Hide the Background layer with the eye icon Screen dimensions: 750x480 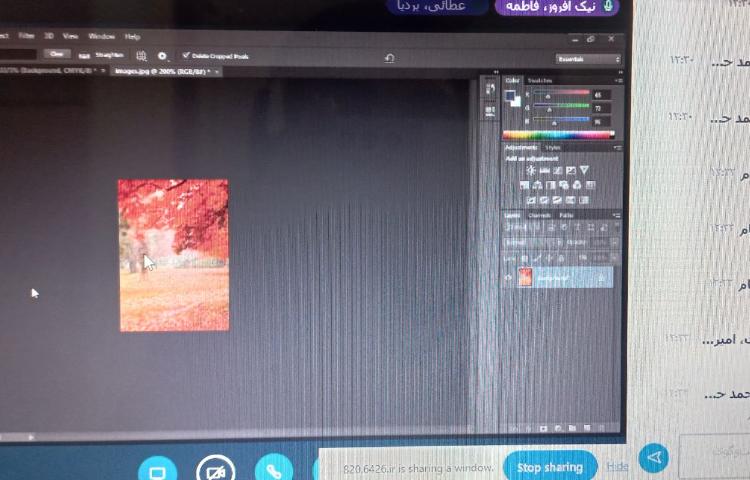[x=508, y=277]
